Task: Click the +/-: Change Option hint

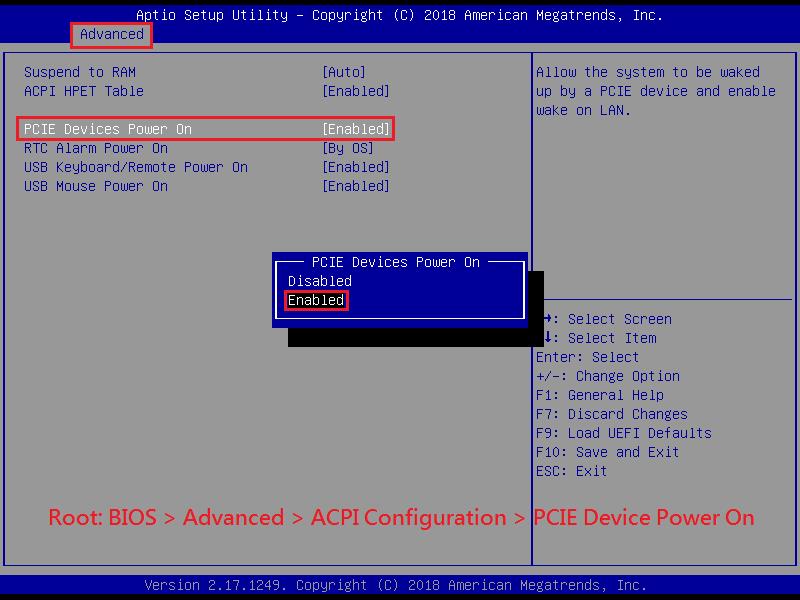Action: tap(608, 377)
